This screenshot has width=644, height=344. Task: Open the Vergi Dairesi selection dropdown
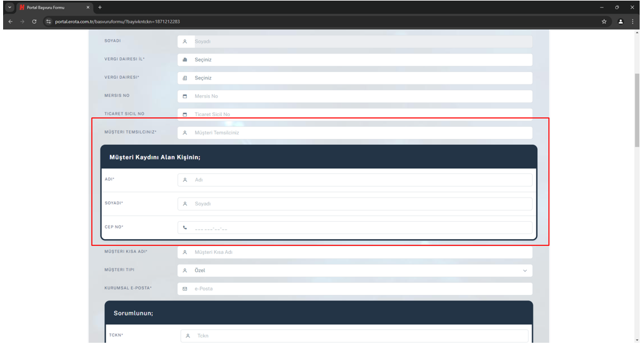click(354, 78)
